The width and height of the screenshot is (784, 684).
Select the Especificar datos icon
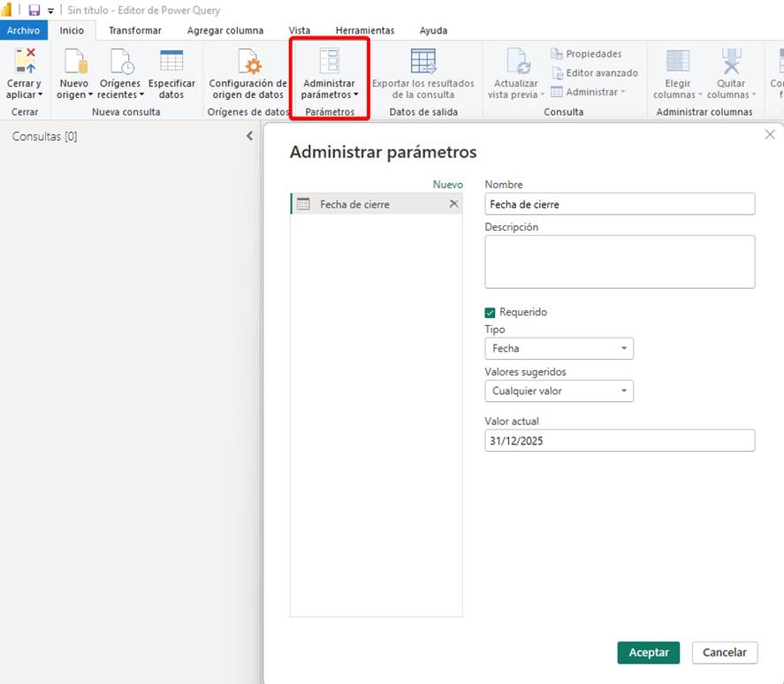[171, 62]
